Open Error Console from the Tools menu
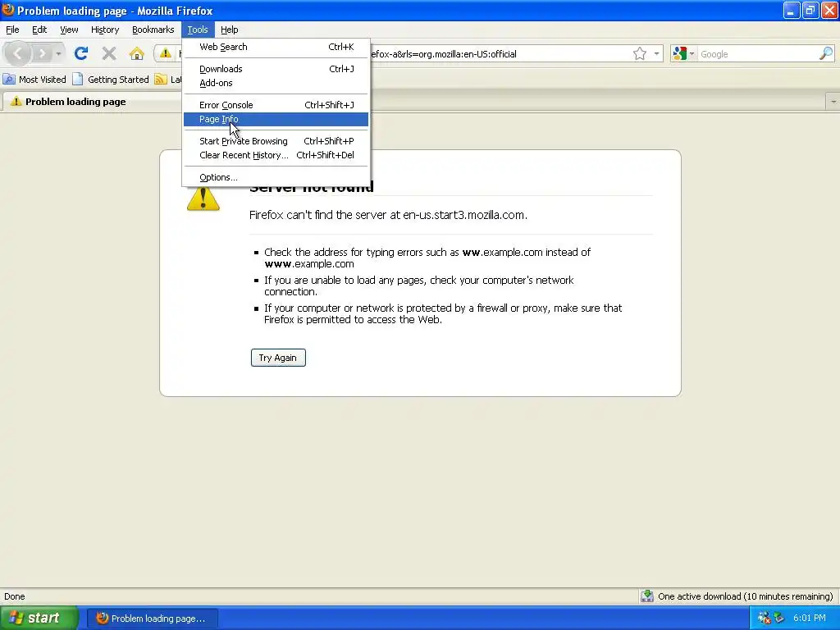840x630 pixels. pyautogui.click(x=276, y=105)
